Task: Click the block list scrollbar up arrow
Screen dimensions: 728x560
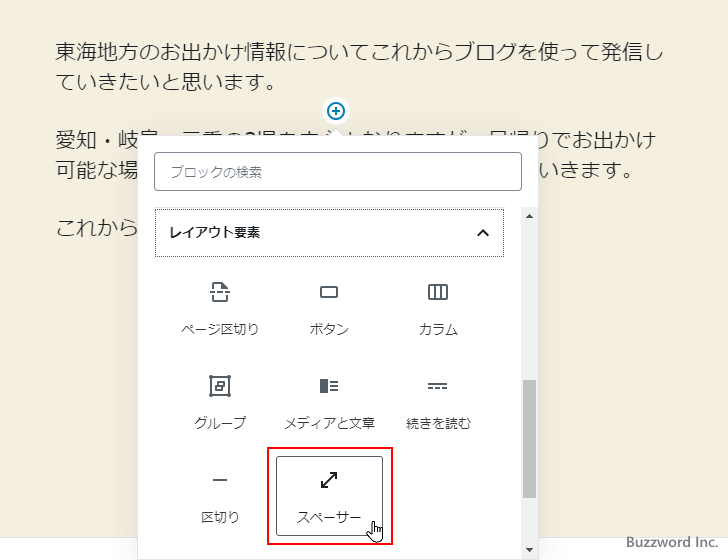Action: 529,216
